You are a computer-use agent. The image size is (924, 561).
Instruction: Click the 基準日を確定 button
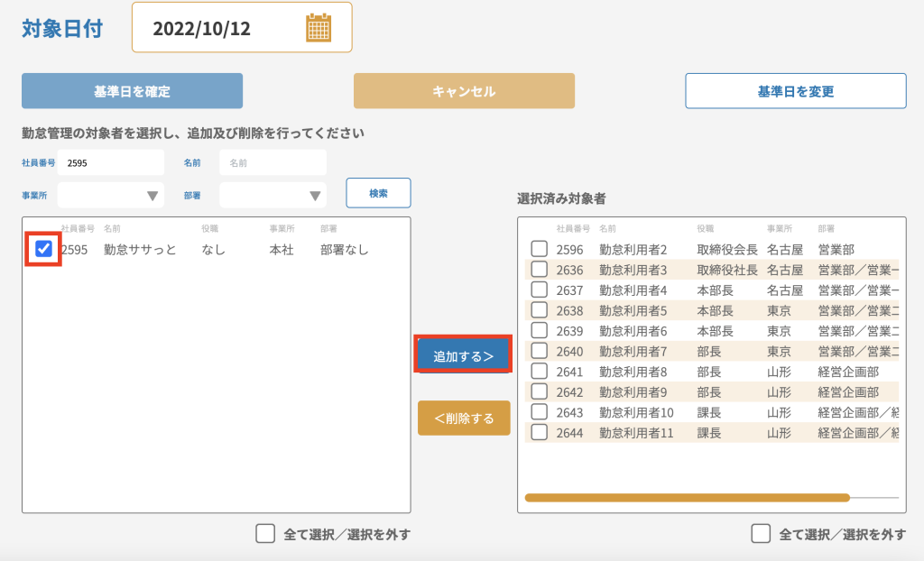132,91
